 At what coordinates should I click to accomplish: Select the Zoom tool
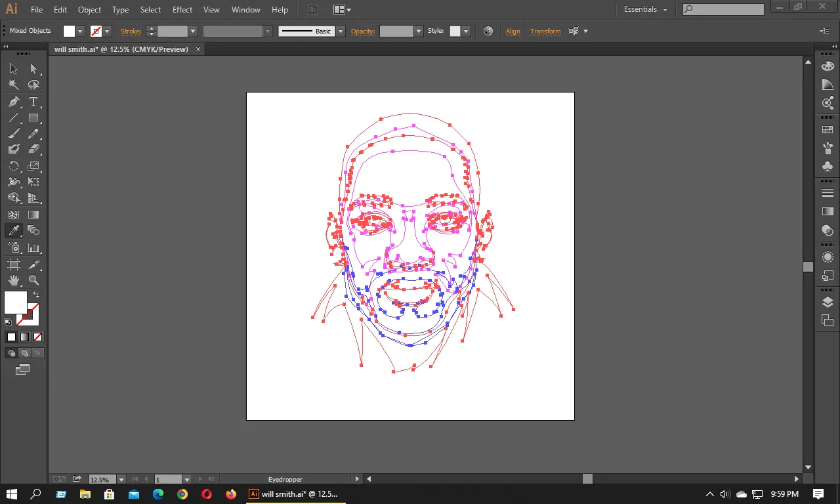pos(33,280)
